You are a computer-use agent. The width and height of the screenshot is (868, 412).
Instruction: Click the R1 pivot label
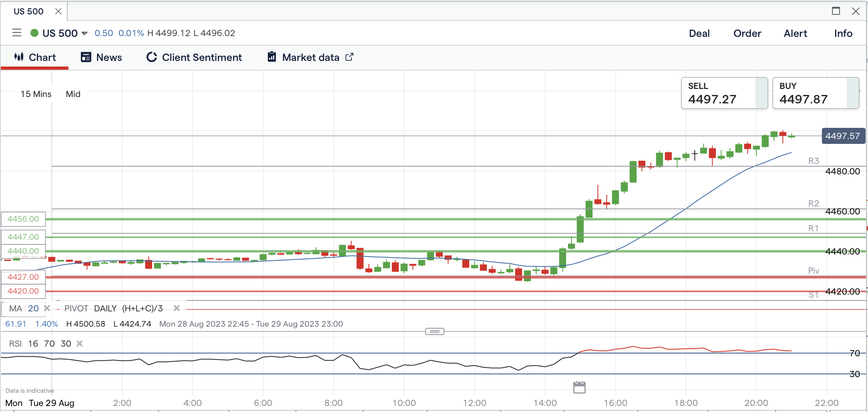[x=814, y=228]
